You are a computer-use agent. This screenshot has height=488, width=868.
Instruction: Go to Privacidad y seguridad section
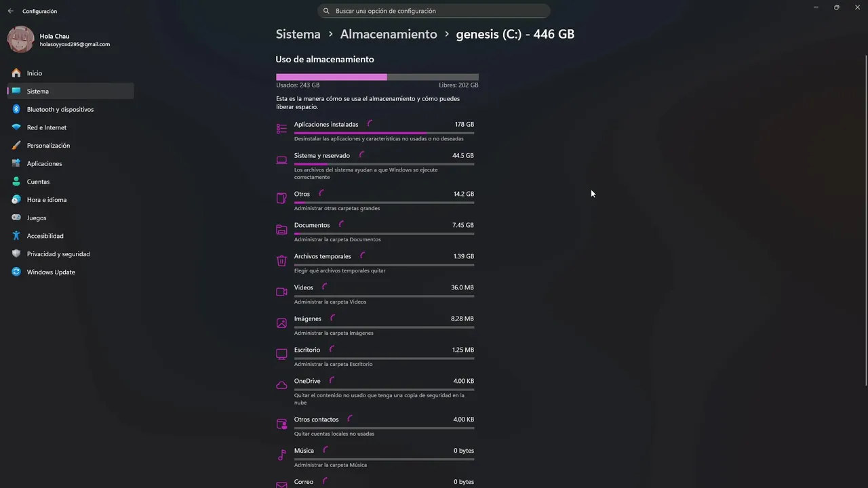[x=58, y=254]
